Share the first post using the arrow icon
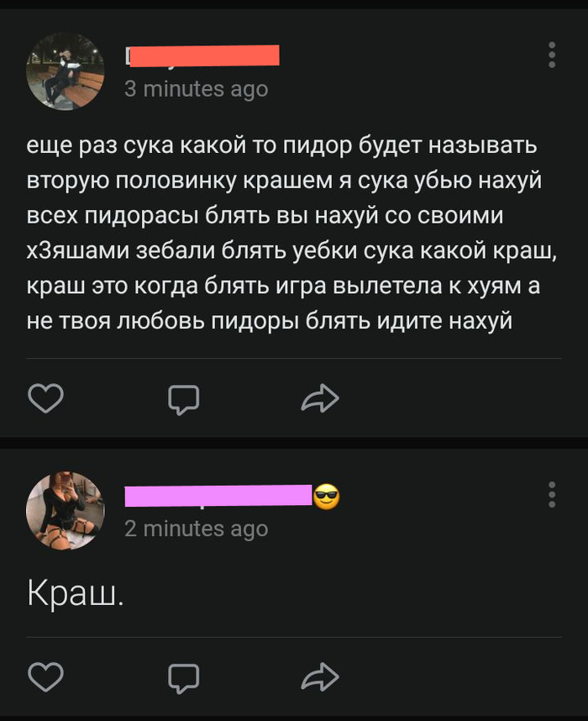 pyautogui.click(x=319, y=398)
